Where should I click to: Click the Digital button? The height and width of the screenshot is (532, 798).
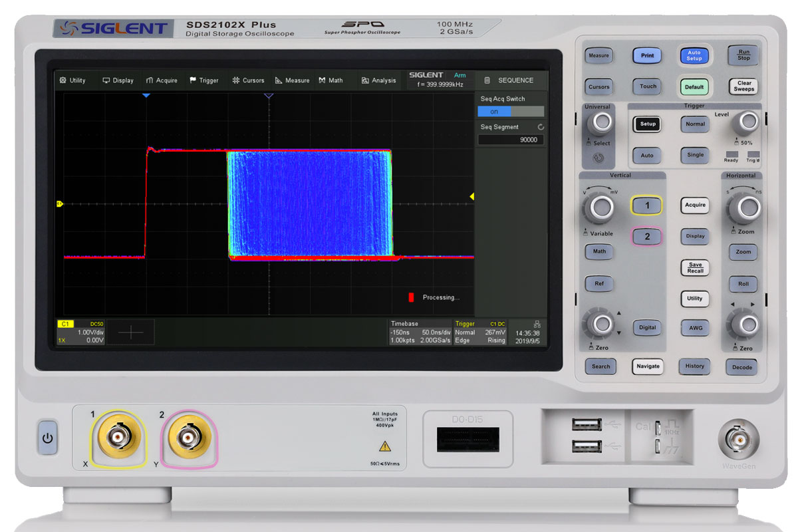point(647,327)
